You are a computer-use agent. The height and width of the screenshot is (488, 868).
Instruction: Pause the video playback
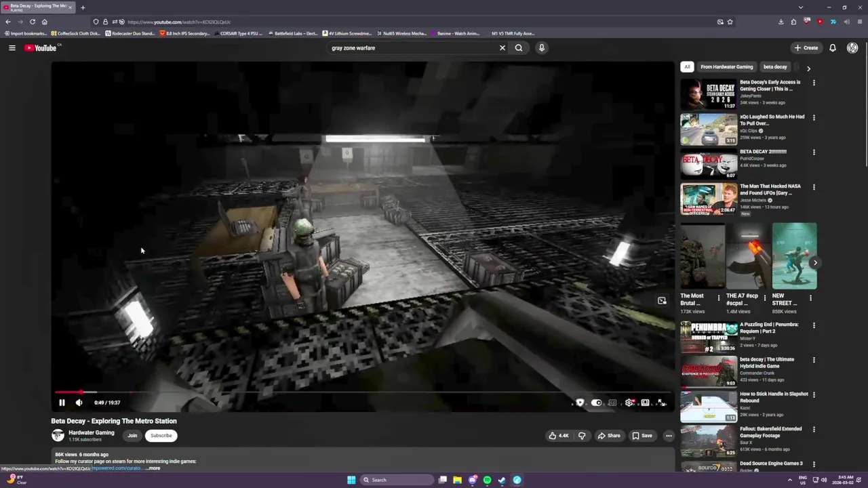coord(62,403)
